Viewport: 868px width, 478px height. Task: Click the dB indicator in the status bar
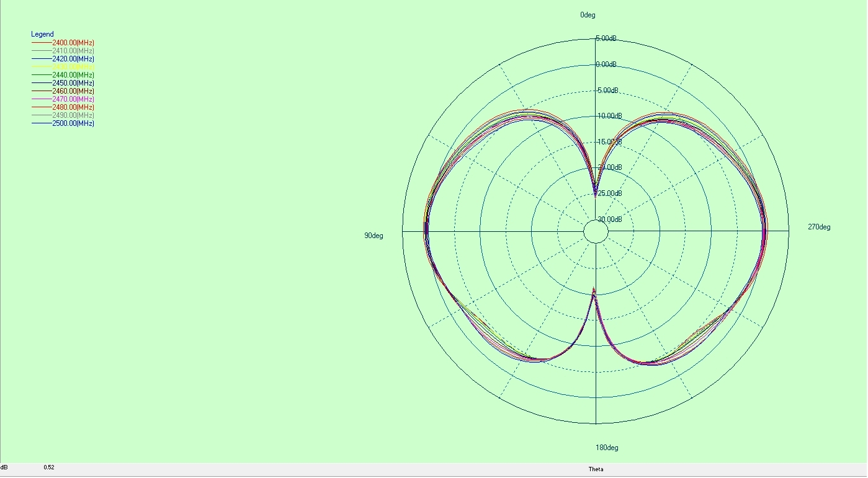click(x=6, y=469)
